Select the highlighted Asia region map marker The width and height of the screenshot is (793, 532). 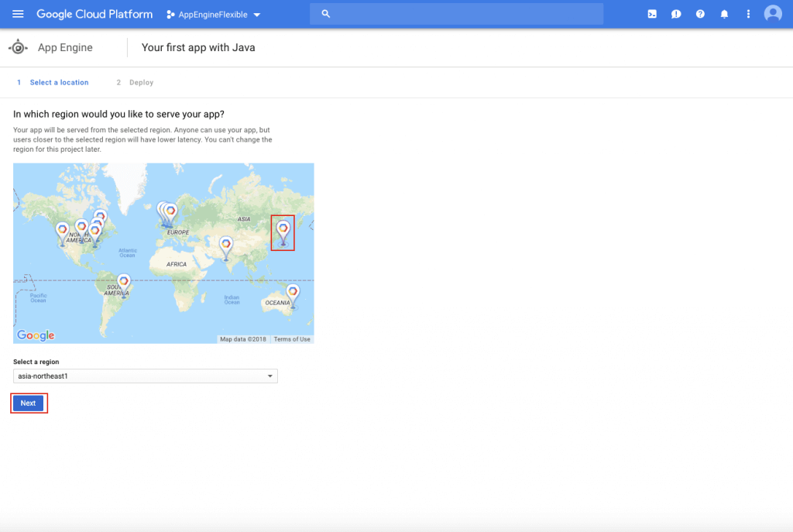point(283,230)
